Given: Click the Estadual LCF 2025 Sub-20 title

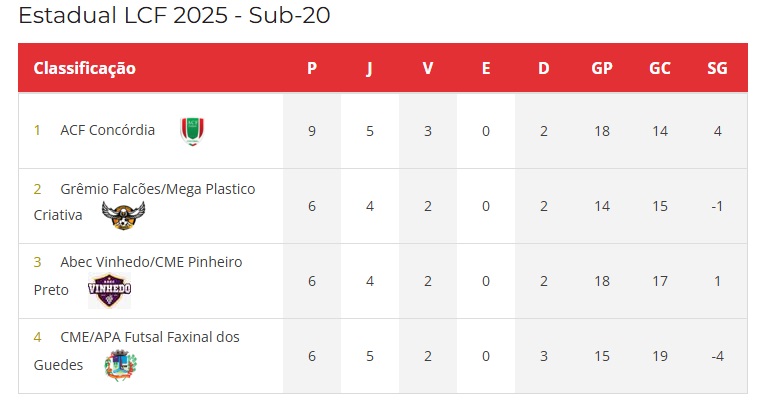Looking at the screenshot, I should pos(175,16).
